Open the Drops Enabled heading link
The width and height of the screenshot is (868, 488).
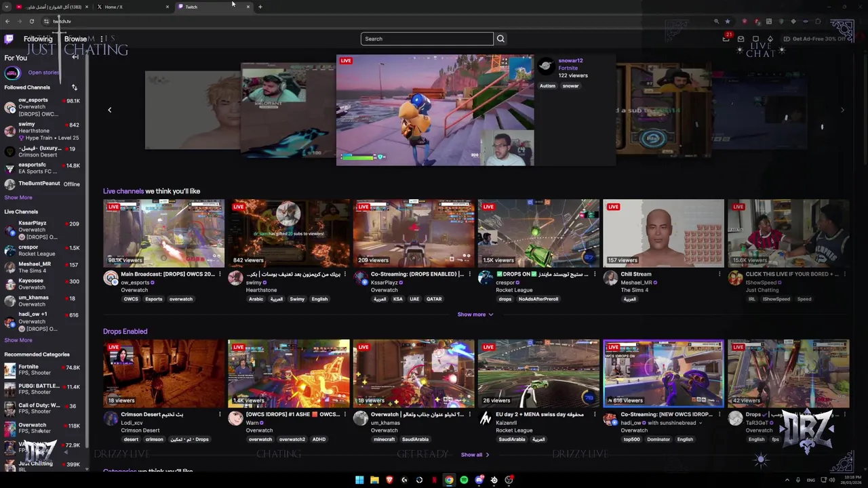(x=125, y=331)
